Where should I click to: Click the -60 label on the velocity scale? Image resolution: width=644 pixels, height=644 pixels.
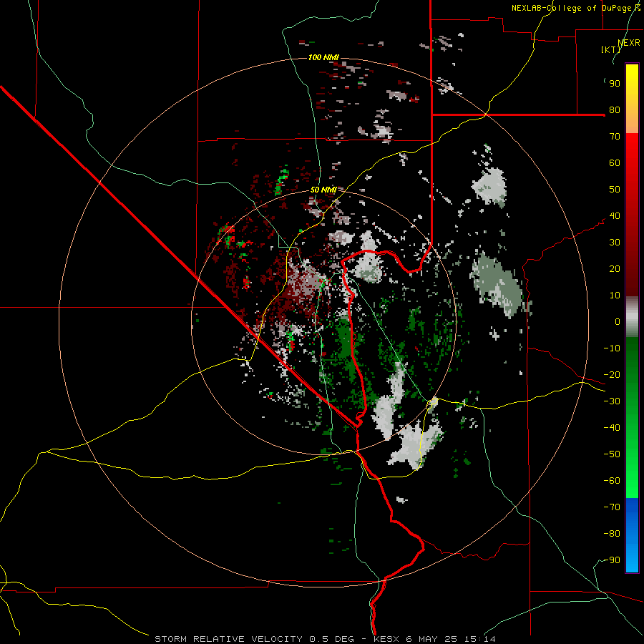pos(612,481)
